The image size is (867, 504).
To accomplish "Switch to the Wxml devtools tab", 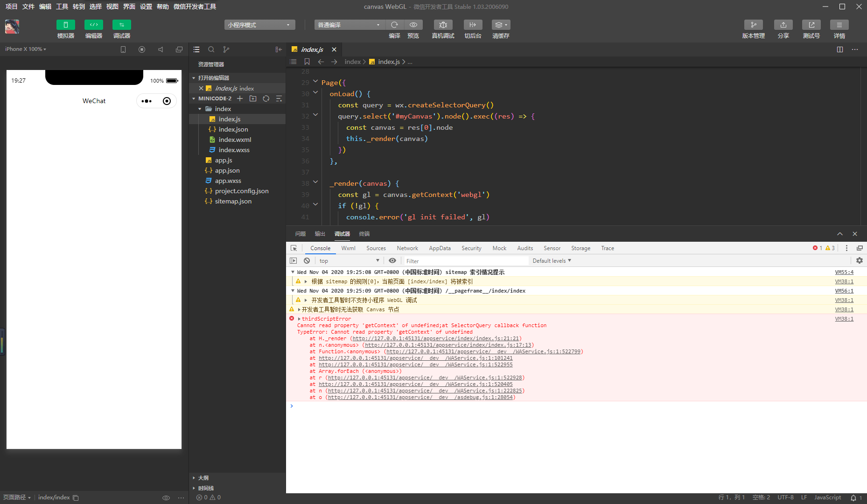I will point(348,248).
